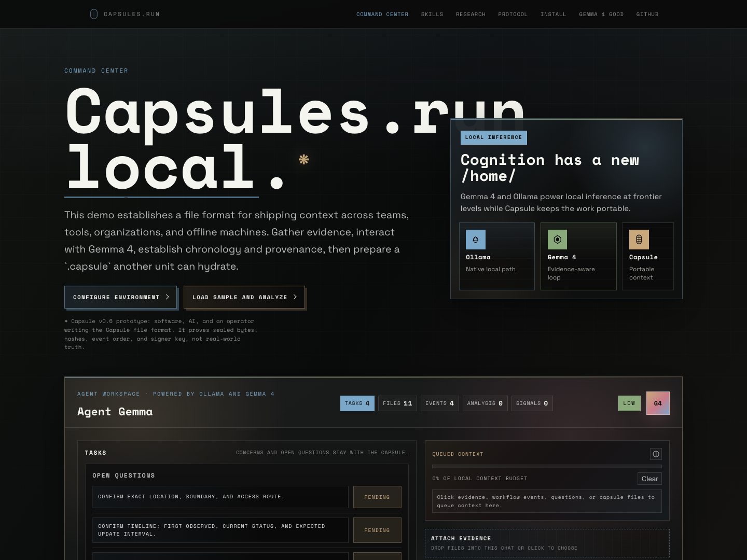Viewport: 747px width, 560px height.
Task: Open the GitHub nav link
Action: 647,15
